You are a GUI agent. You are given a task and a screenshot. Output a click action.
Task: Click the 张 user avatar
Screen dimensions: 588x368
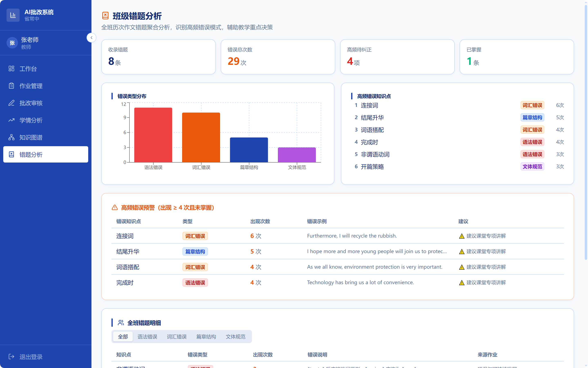pyautogui.click(x=12, y=43)
